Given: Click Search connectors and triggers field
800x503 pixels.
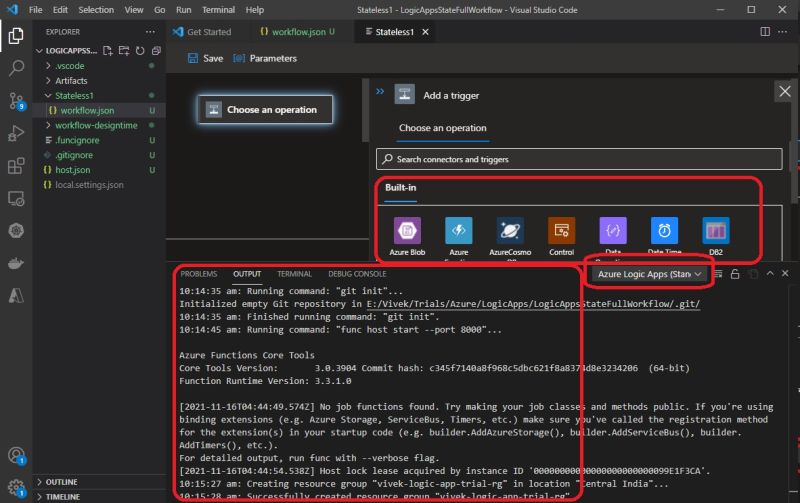Looking at the screenshot, I should (x=579, y=159).
